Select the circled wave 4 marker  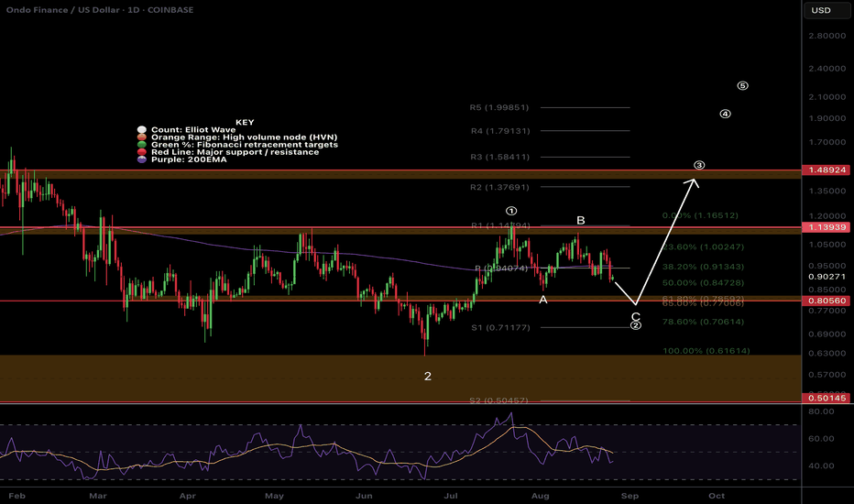pos(725,115)
